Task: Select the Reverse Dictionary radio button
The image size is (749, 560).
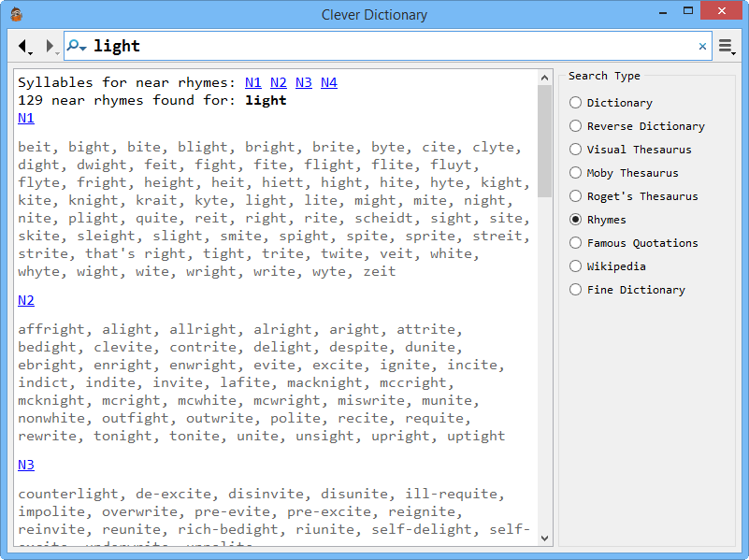Action: coord(576,126)
